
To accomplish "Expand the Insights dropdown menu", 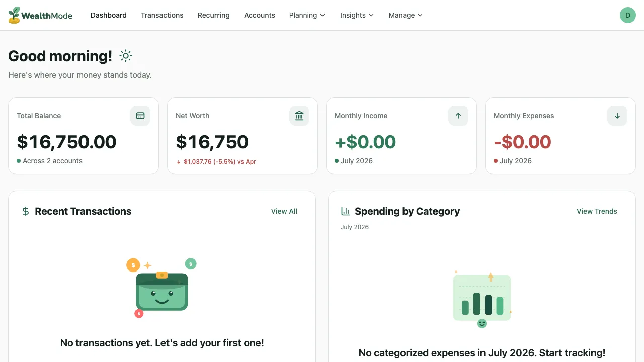I will coord(357,15).
